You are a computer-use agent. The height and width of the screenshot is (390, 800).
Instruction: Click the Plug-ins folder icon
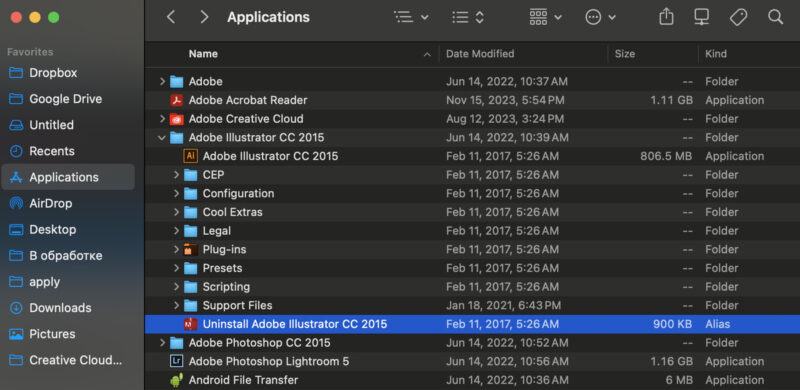[x=190, y=249]
